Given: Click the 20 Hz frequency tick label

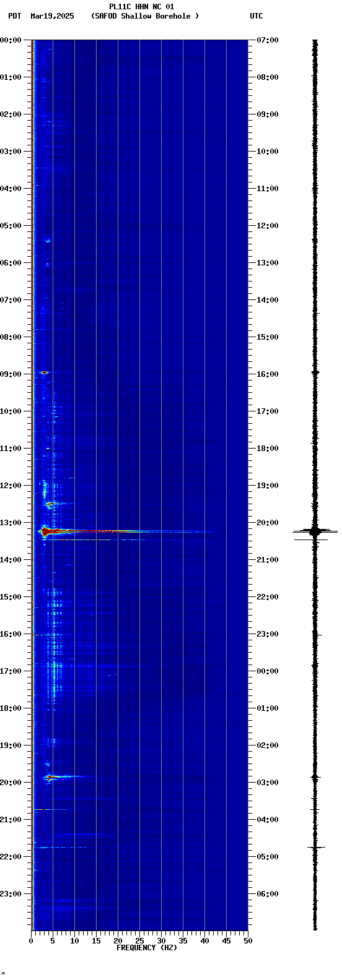Looking at the screenshot, I should pyautogui.click(x=118, y=941).
